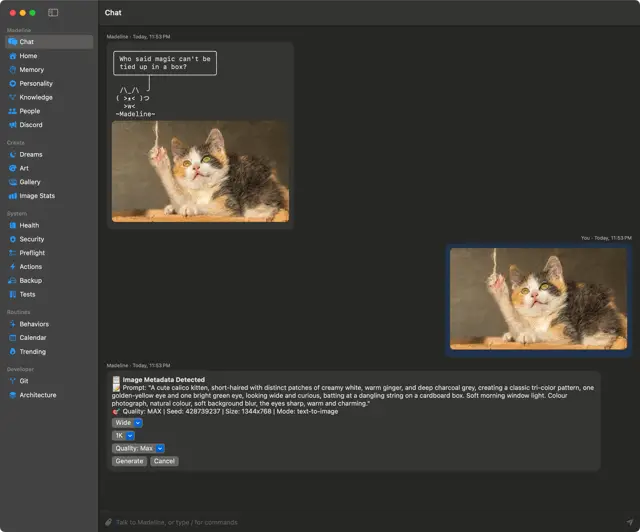Viewport: 640px width, 532px height.
Task: Click the "Seed: 428739237" metadata text
Action: point(193,412)
